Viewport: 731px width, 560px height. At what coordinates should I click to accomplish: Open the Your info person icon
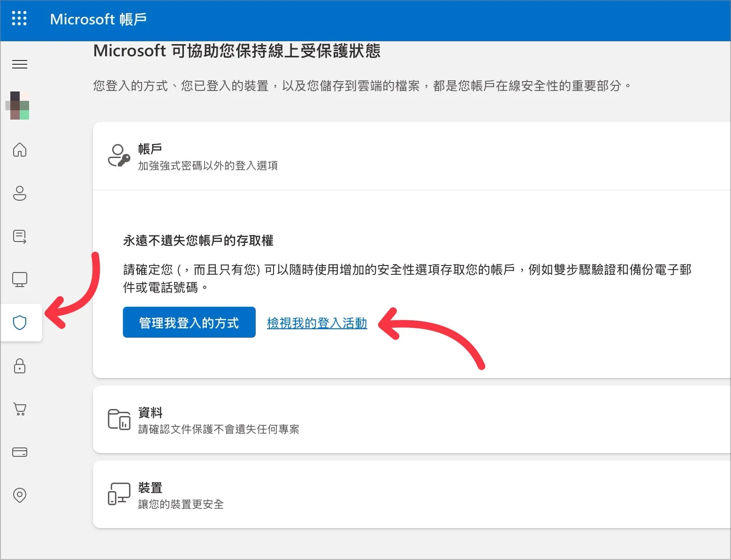(20, 193)
